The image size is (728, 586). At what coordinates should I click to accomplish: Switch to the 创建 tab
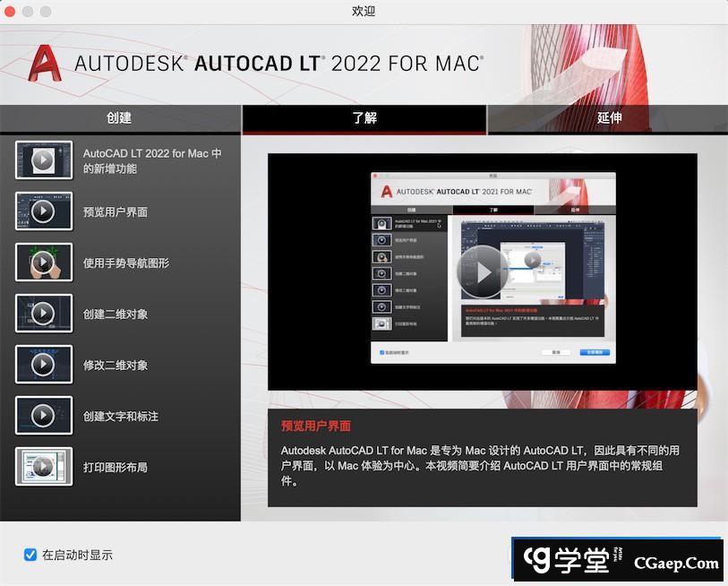point(119,118)
